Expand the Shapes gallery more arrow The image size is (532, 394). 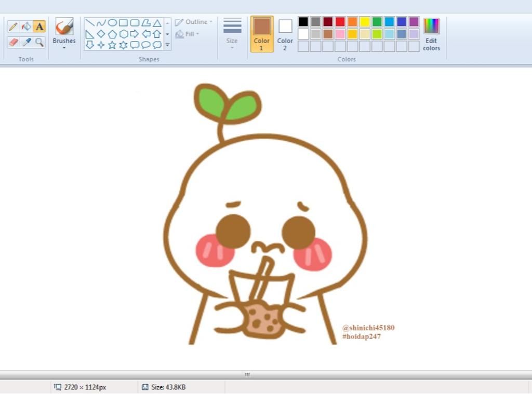(x=167, y=45)
